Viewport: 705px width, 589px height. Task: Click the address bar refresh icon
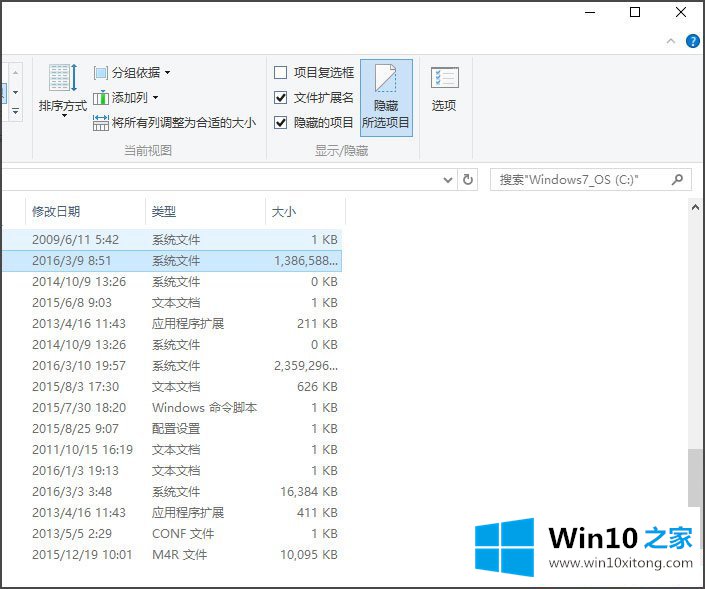(x=468, y=180)
